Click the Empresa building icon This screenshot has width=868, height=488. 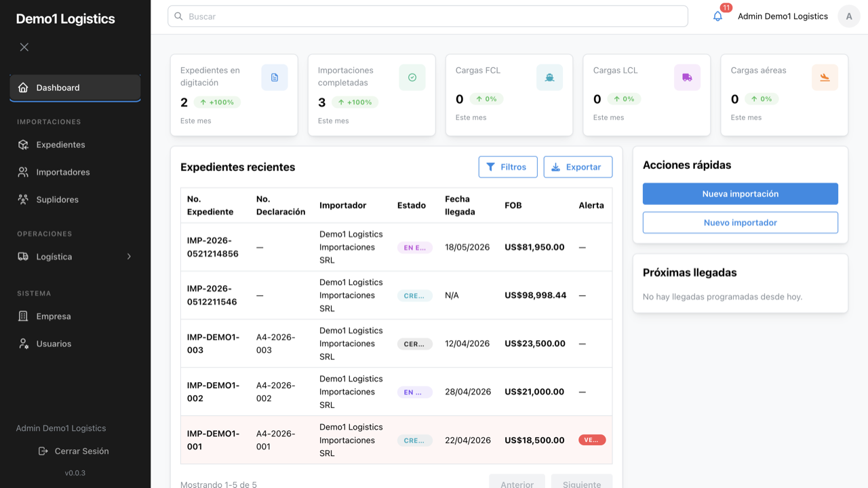tap(23, 316)
